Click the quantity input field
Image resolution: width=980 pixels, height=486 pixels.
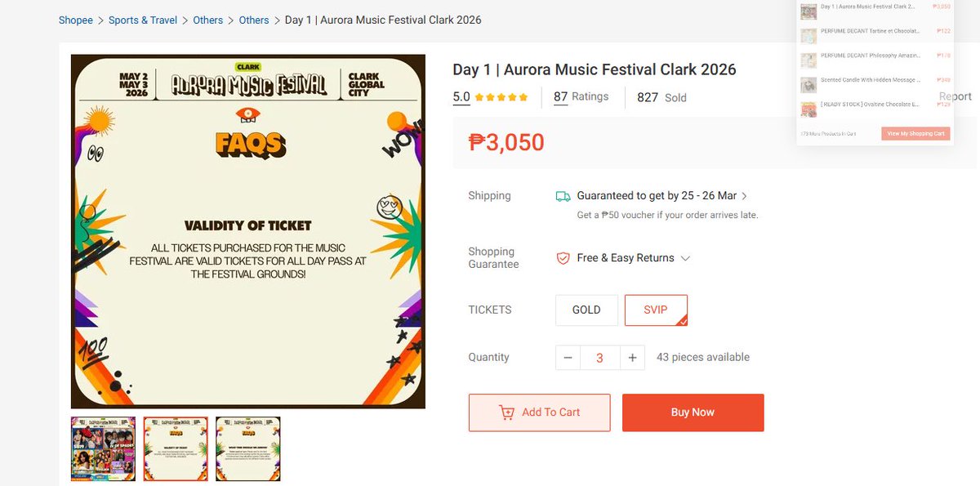click(599, 358)
